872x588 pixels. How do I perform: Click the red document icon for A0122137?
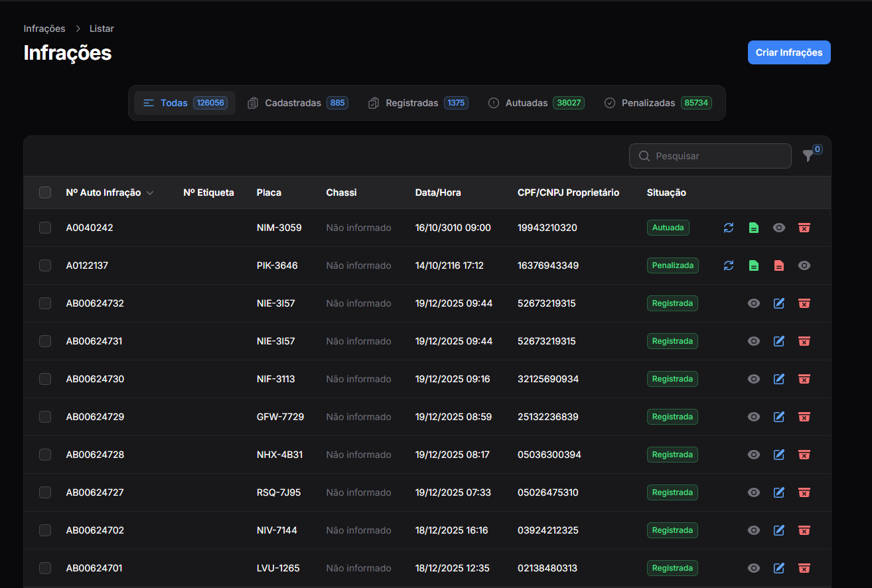[x=779, y=265]
